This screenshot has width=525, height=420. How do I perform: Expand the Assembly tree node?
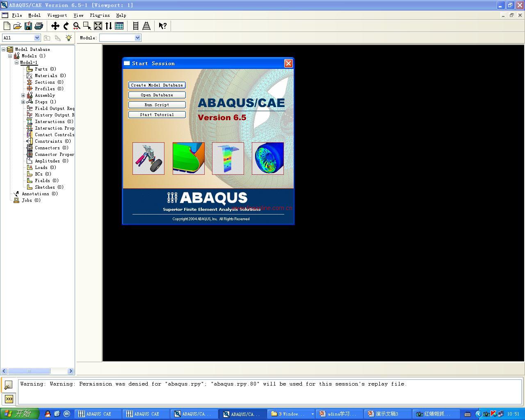[x=23, y=95]
